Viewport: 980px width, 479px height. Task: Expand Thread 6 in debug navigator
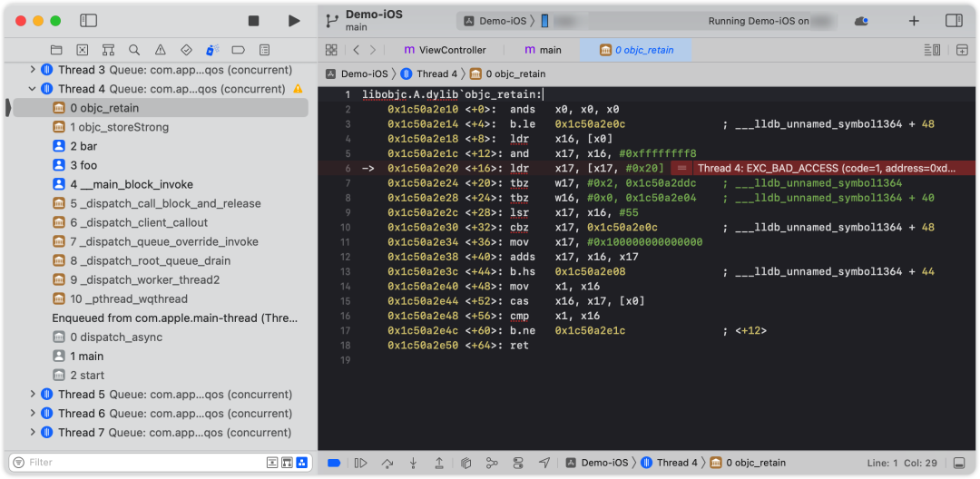tap(33, 414)
